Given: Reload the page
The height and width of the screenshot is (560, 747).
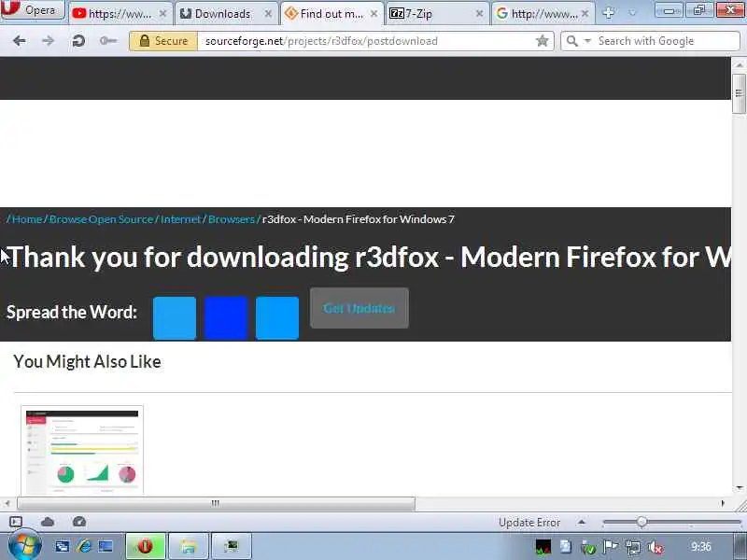Looking at the screenshot, I should point(78,41).
